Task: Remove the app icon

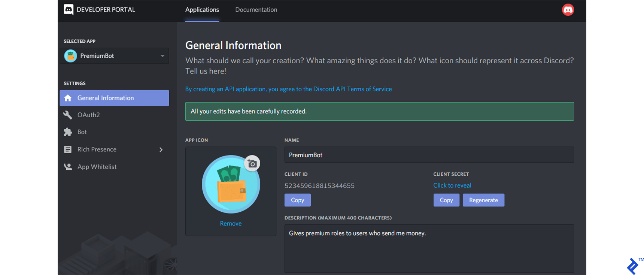Action: click(x=231, y=223)
